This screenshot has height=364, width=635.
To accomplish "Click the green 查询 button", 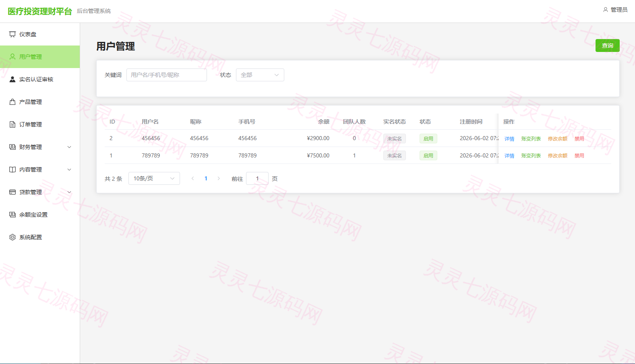I will tap(607, 45).
